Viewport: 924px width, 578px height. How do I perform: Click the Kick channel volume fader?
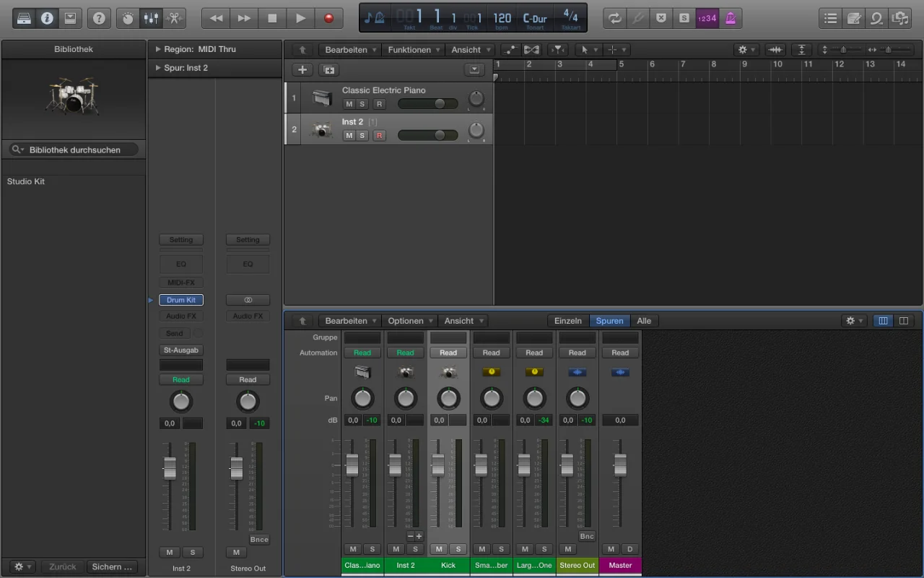pyautogui.click(x=438, y=465)
